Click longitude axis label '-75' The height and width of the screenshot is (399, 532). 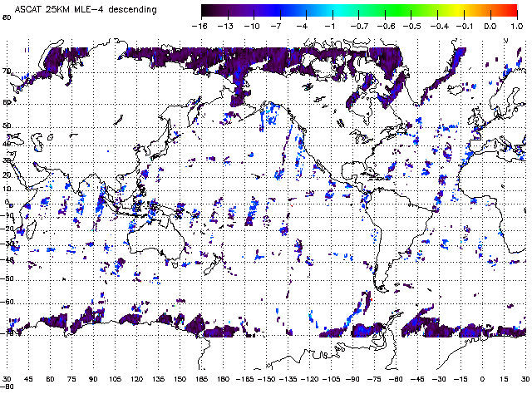(374, 379)
